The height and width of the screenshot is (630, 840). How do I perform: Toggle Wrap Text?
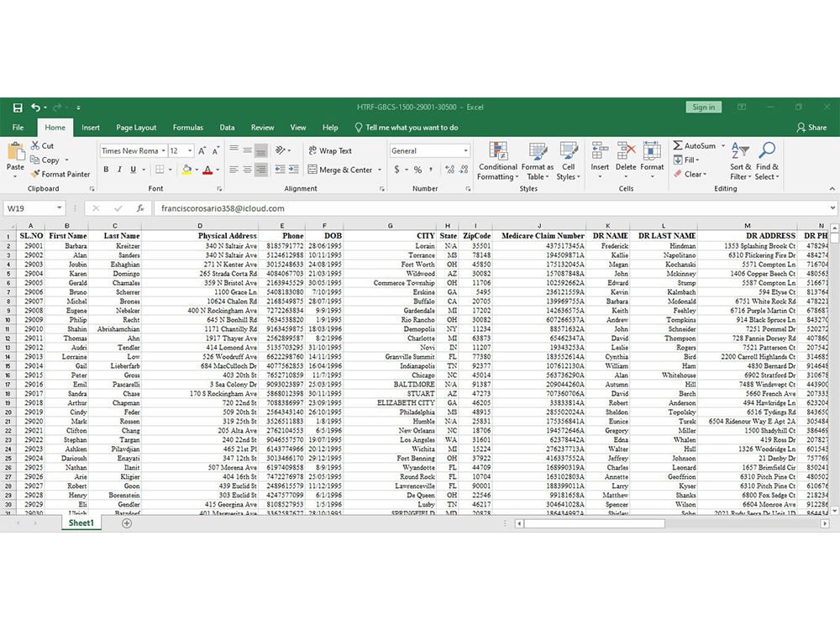pyautogui.click(x=330, y=150)
